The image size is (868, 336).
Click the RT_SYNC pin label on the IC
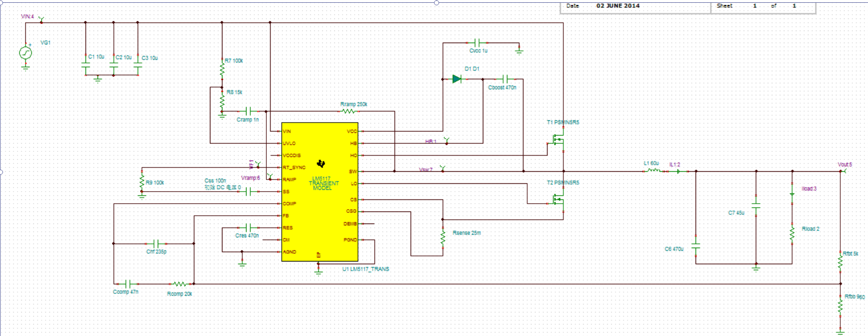[x=294, y=168]
